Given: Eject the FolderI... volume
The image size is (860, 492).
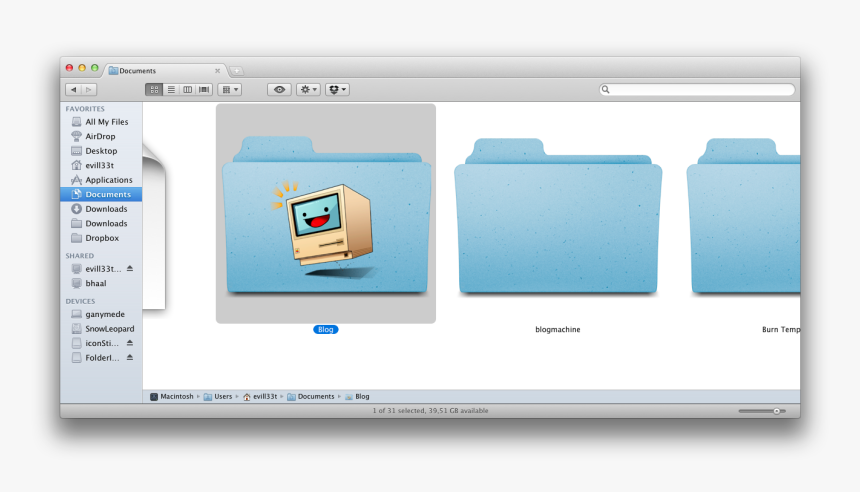Looking at the screenshot, I should coord(130,358).
